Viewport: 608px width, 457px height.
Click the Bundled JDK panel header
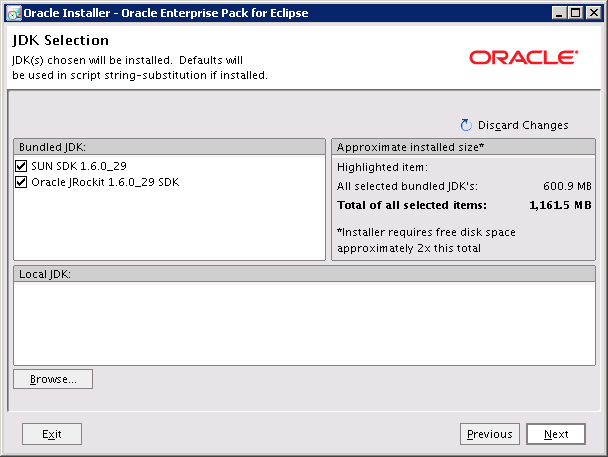(169, 146)
